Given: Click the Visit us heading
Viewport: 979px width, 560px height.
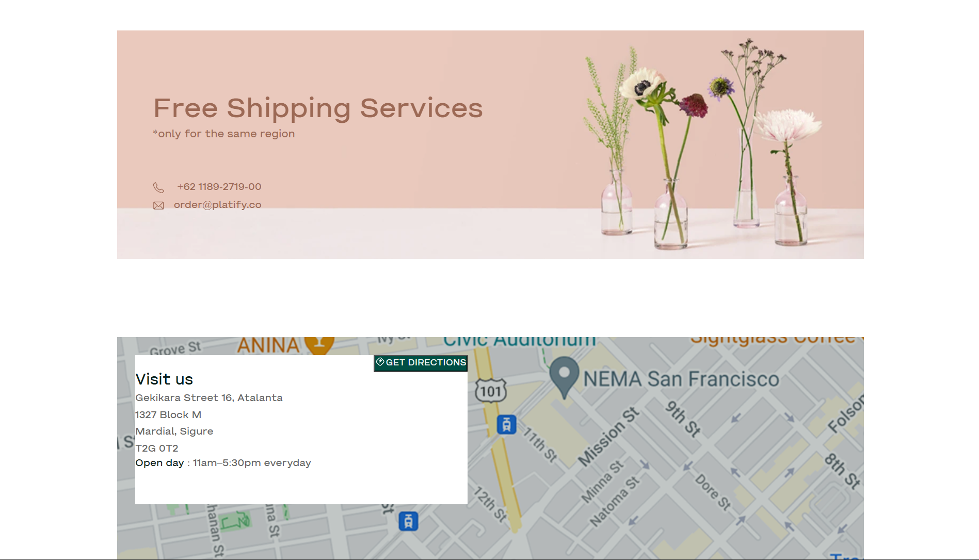Looking at the screenshot, I should (x=164, y=379).
